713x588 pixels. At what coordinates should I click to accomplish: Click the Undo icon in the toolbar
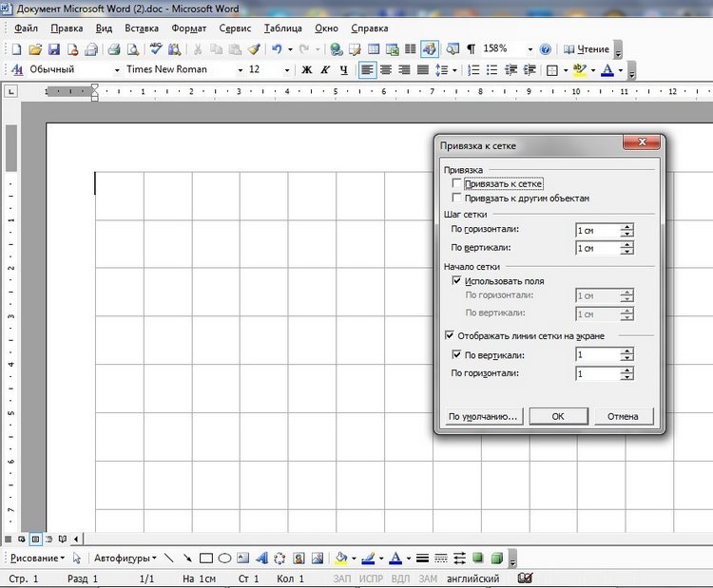click(277, 49)
